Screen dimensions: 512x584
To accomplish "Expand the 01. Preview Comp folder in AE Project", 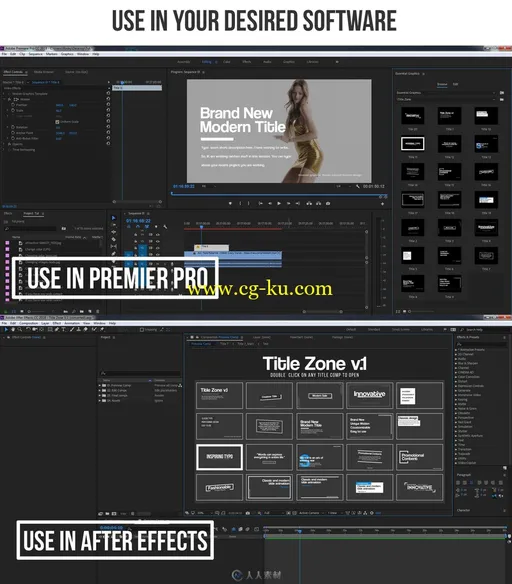I will tap(100, 385).
